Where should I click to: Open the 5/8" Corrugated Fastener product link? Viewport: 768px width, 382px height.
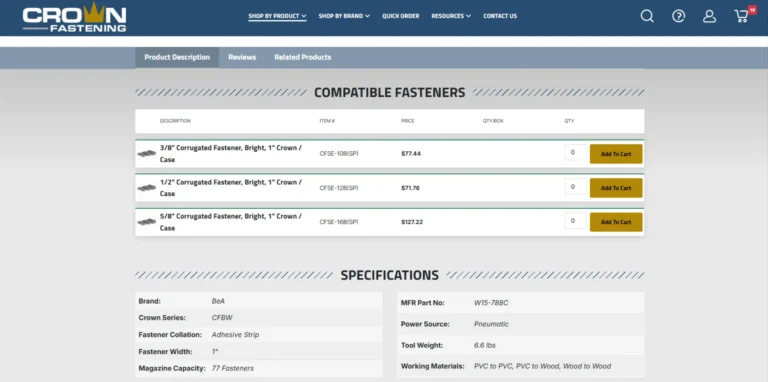231,222
